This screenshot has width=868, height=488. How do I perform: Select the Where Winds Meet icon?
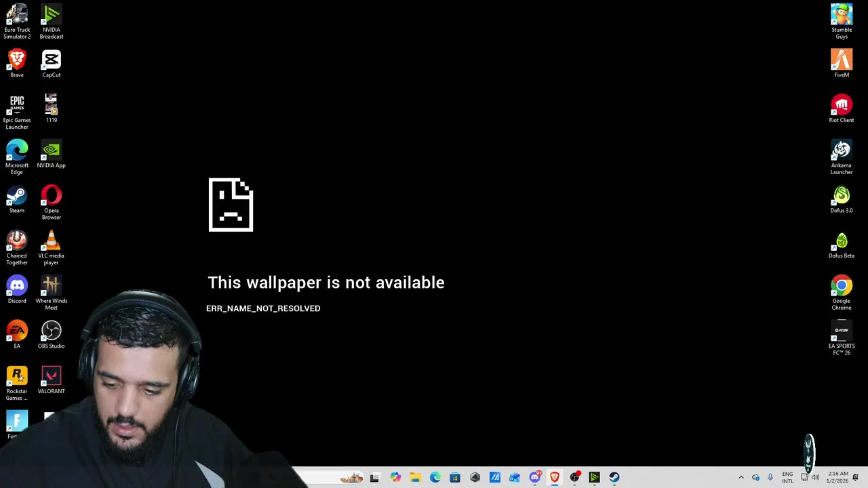(52, 293)
